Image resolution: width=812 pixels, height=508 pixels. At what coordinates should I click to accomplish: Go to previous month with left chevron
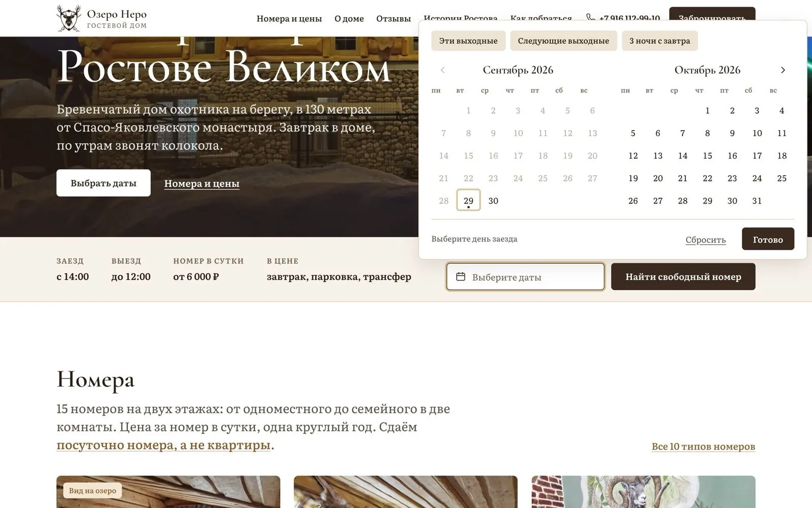pyautogui.click(x=443, y=70)
